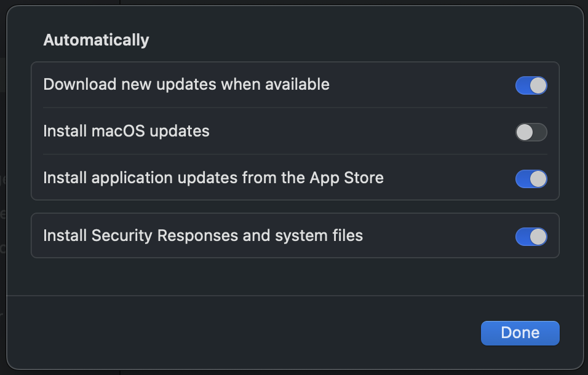Select the 'Install macOS updates' label text

click(126, 131)
